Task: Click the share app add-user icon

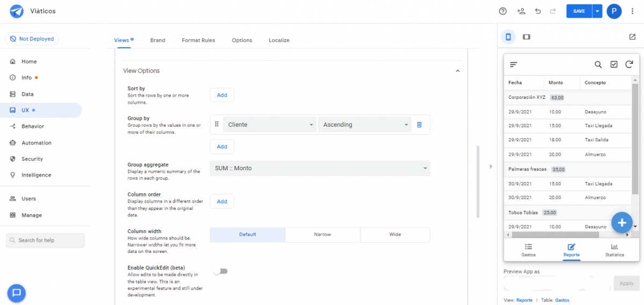Action: tap(521, 11)
